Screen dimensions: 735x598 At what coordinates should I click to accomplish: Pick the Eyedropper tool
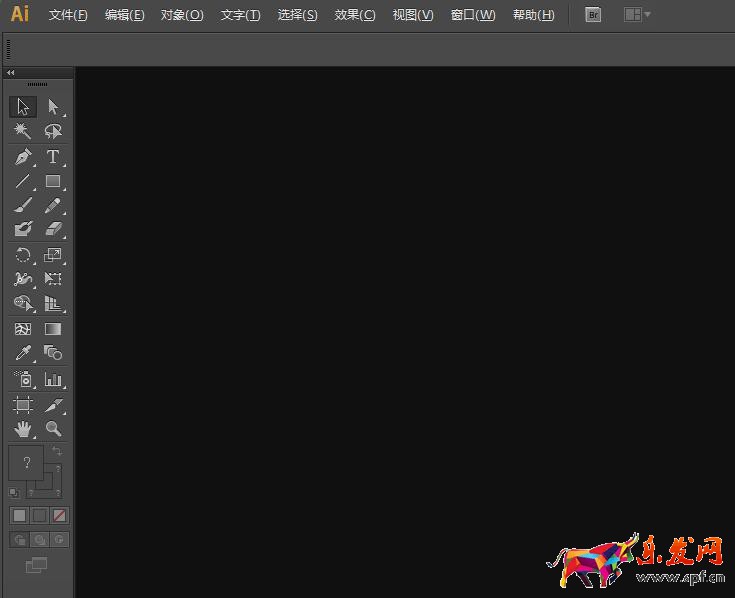tap(23, 353)
